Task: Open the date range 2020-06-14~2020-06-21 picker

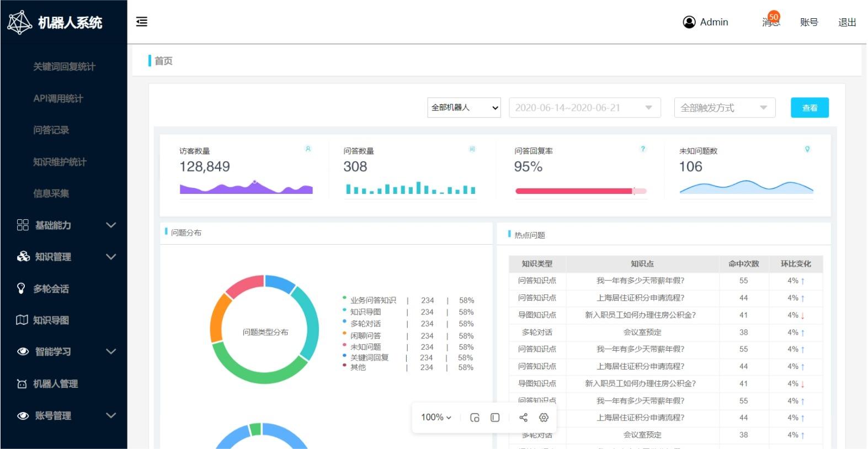Action: pyautogui.click(x=584, y=108)
